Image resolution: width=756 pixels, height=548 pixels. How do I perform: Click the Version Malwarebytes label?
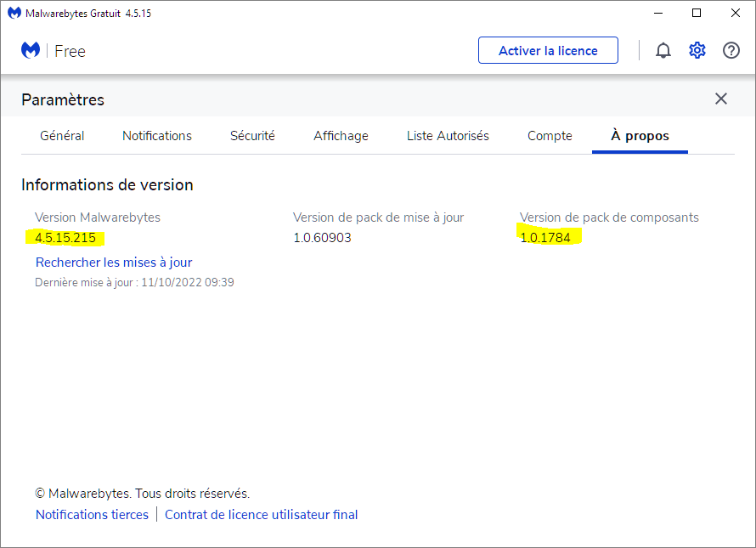98,218
